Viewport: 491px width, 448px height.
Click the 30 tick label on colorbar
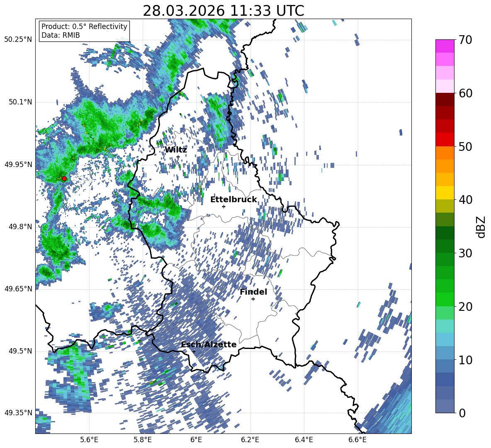tap(465, 253)
